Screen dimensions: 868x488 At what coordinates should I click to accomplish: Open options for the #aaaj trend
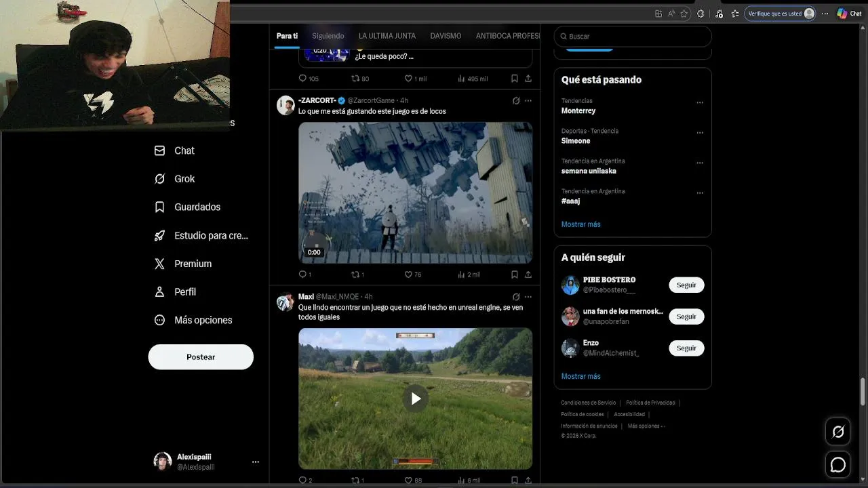tap(700, 193)
